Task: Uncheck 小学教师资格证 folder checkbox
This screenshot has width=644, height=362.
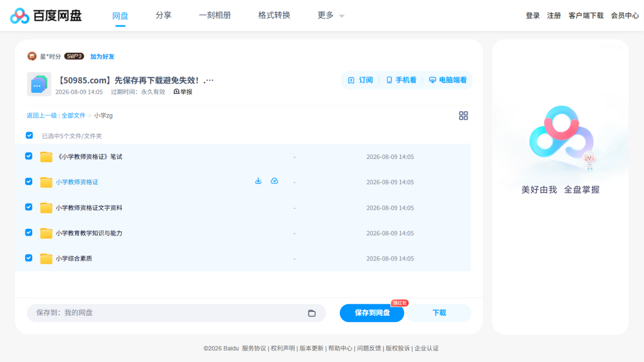Action: pos(29,182)
